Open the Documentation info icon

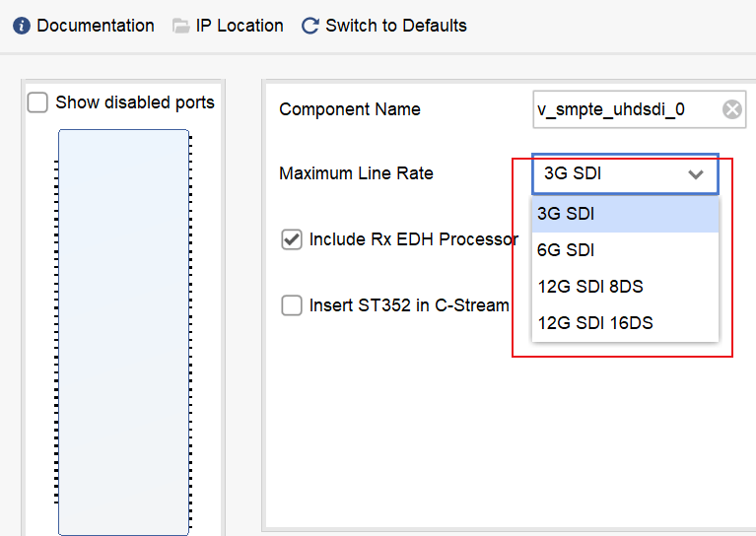(22, 26)
